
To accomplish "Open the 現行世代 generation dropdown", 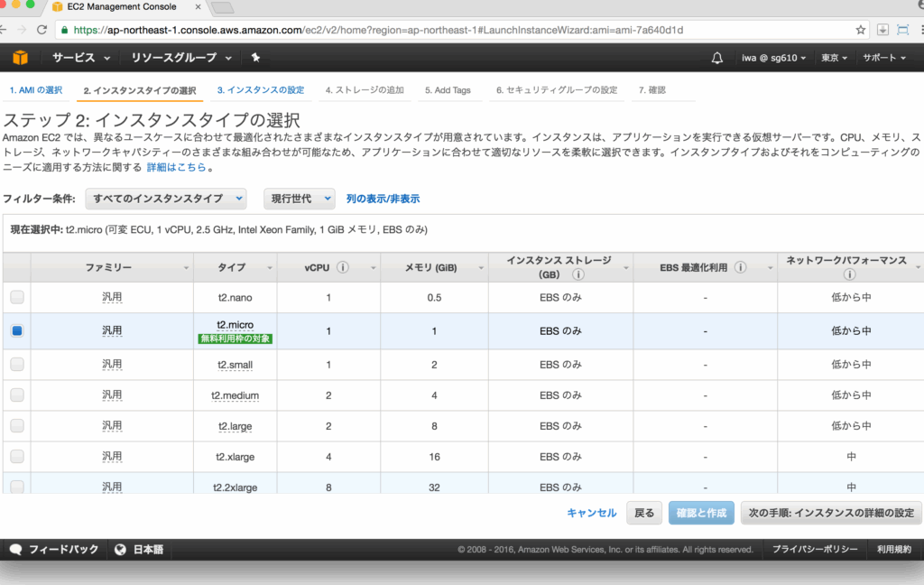I will tap(299, 199).
